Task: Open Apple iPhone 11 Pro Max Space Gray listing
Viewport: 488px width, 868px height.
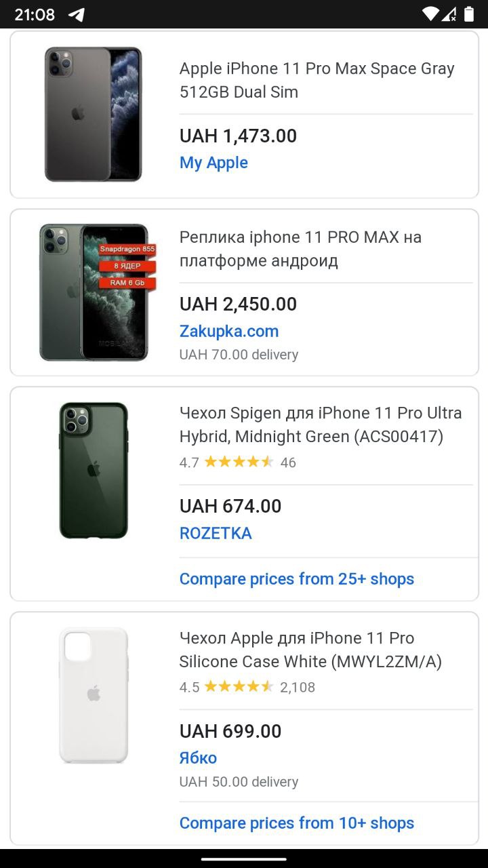Action: [317, 80]
